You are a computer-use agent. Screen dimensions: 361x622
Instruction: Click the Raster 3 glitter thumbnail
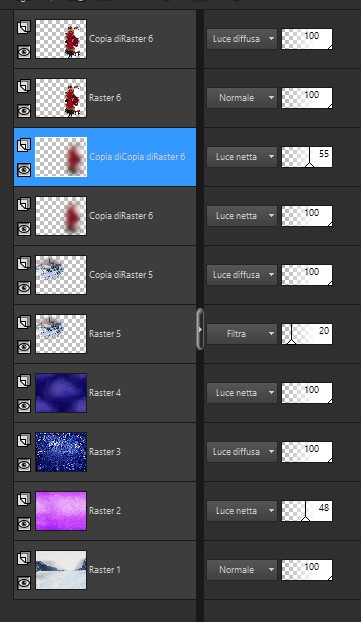click(61, 452)
